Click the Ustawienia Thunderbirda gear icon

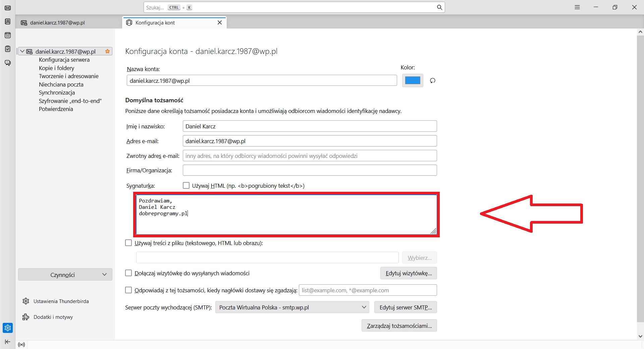(26, 301)
